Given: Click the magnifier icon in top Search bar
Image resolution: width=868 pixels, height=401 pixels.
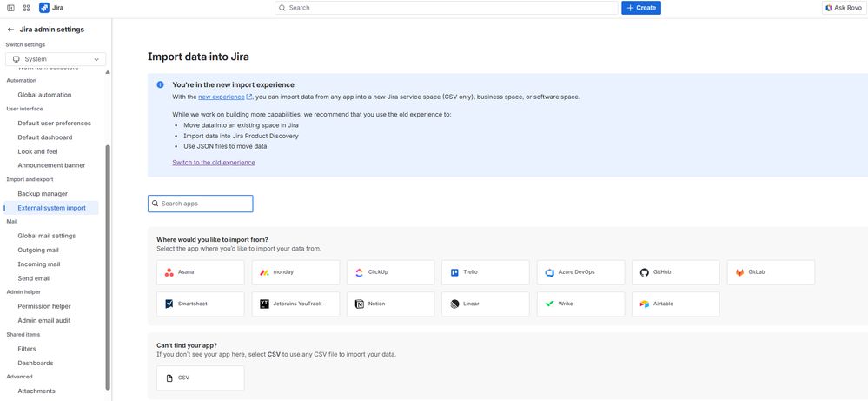Looking at the screenshot, I should coord(282,8).
